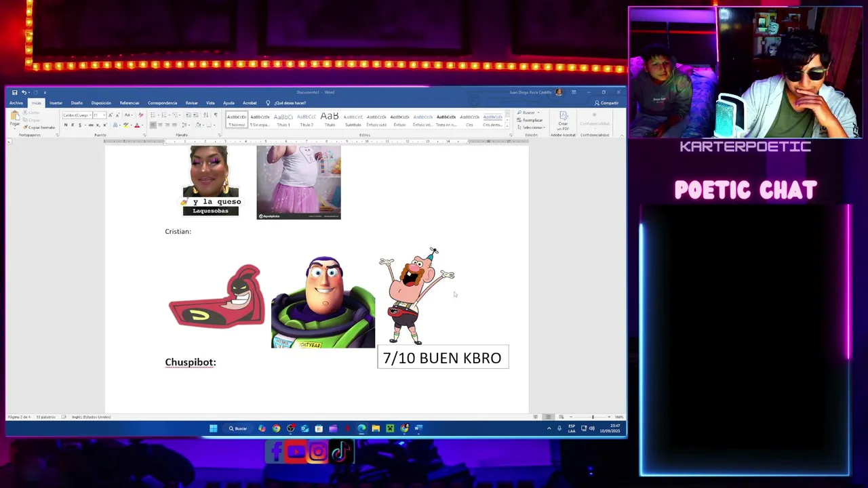Apply superscript formatting
This screenshot has width=868, height=488.
(x=105, y=125)
